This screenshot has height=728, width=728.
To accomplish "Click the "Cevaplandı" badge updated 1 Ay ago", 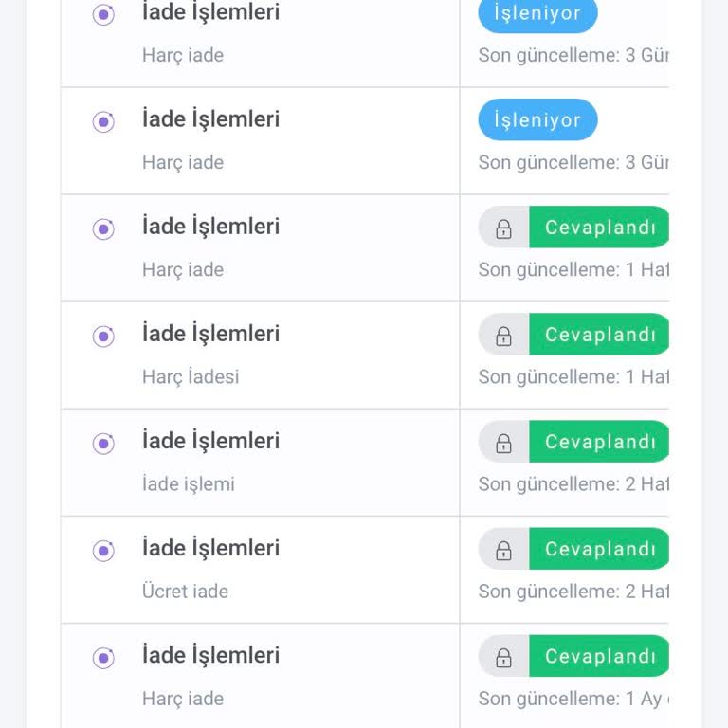I will [x=599, y=656].
